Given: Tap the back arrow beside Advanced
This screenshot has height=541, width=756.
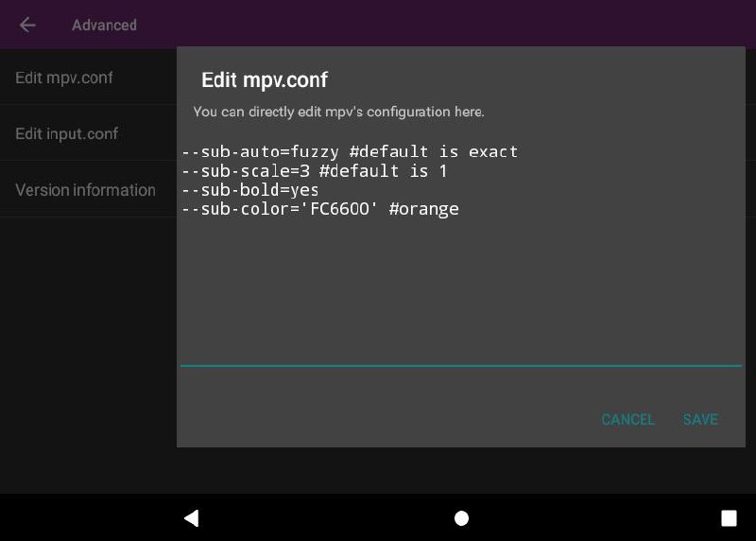Looking at the screenshot, I should click(27, 25).
